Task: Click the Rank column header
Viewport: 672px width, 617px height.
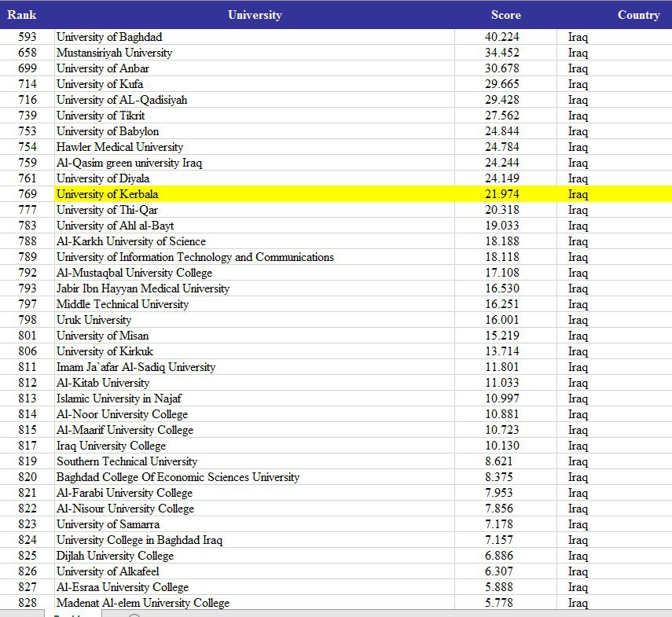Action: tap(22, 15)
